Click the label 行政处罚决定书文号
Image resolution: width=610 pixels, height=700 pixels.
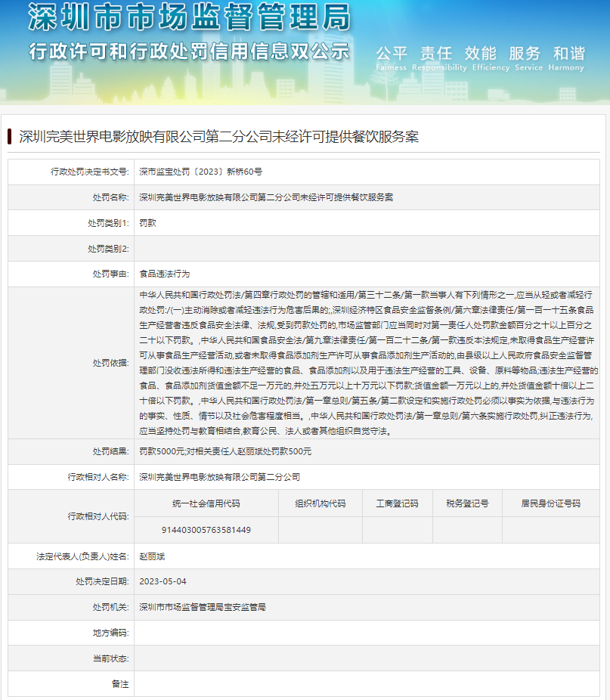pyautogui.click(x=89, y=172)
